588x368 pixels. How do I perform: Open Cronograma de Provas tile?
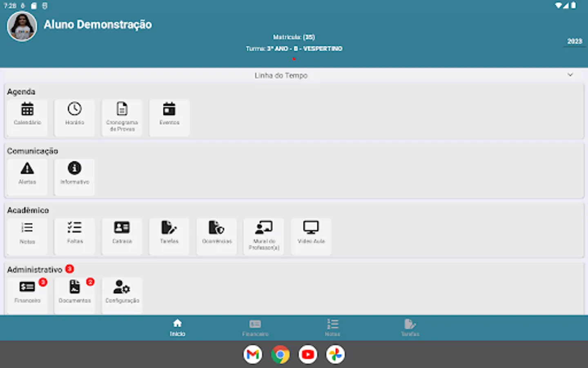click(x=122, y=117)
